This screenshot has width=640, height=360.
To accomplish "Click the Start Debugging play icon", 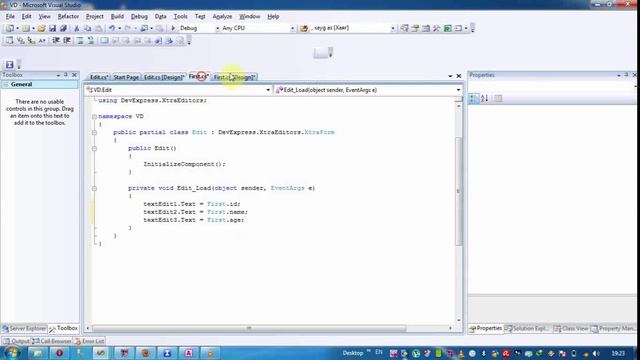I will click(x=173, y=28).
